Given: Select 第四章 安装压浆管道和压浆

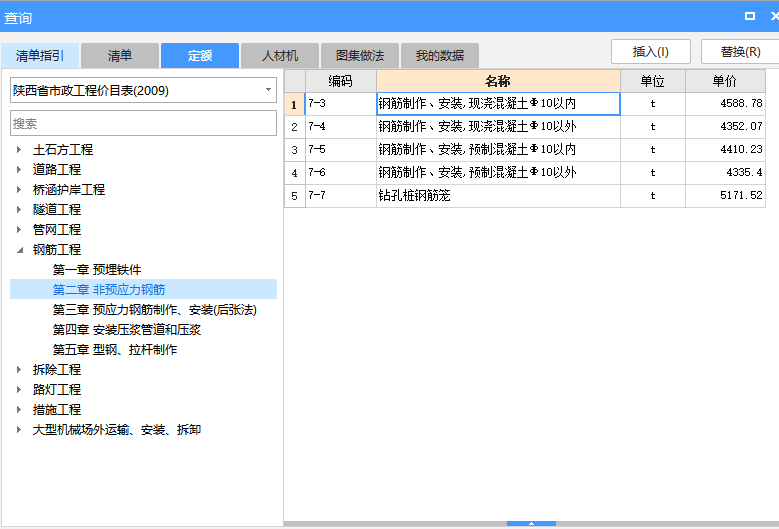Looking at the screenshot, I should (127, 330).
